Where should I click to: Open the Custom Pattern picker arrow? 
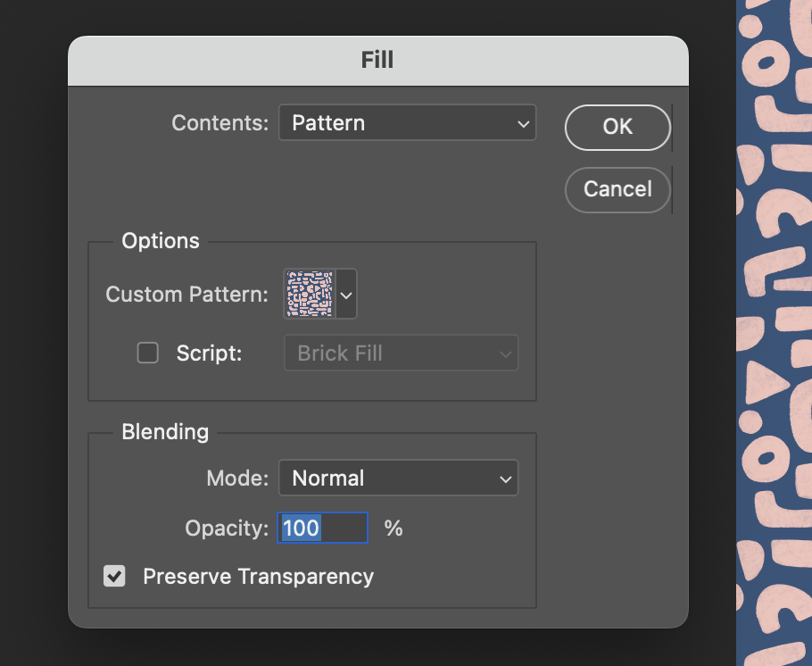tap(346, 294)
